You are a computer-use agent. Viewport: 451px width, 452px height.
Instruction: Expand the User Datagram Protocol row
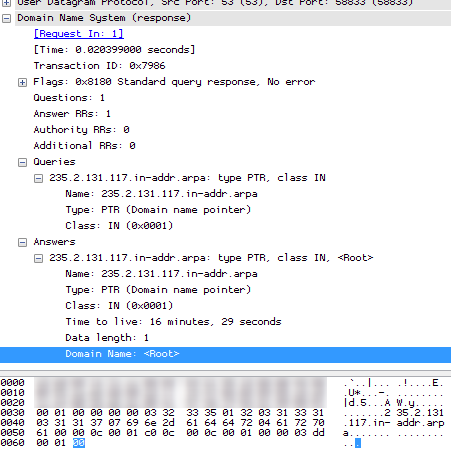pyautogui.click(x=6, y=3)
